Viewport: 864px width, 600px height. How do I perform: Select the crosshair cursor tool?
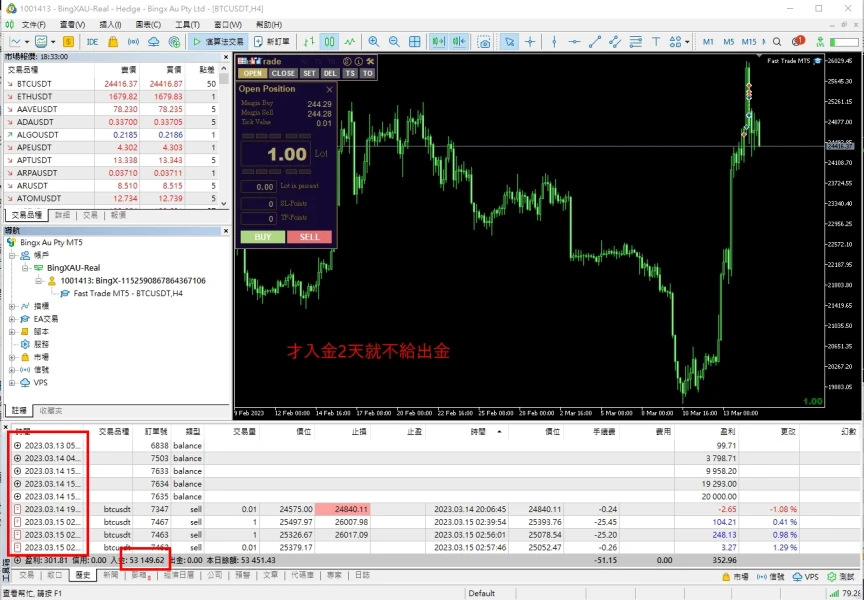pyautogui.click(x=530, y=42)
